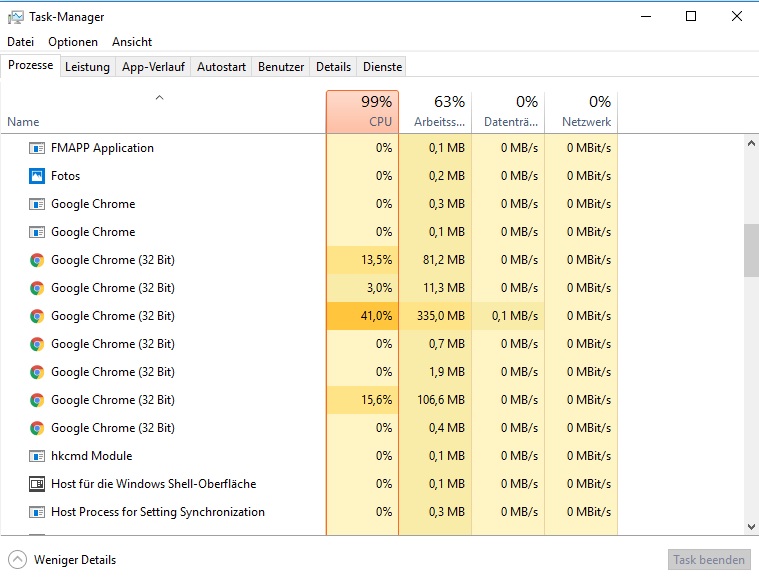Select the Fotos process
The image size is (759, 584).
point(309,176)
